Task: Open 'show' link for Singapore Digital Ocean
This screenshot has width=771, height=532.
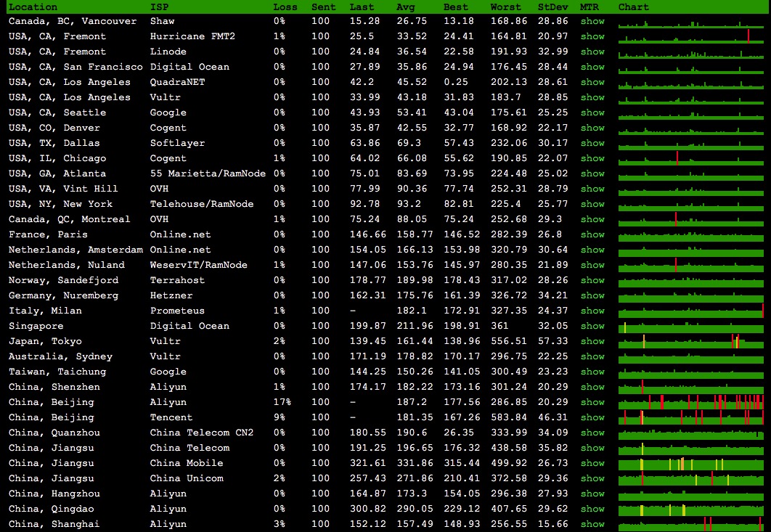Action: 592,326
